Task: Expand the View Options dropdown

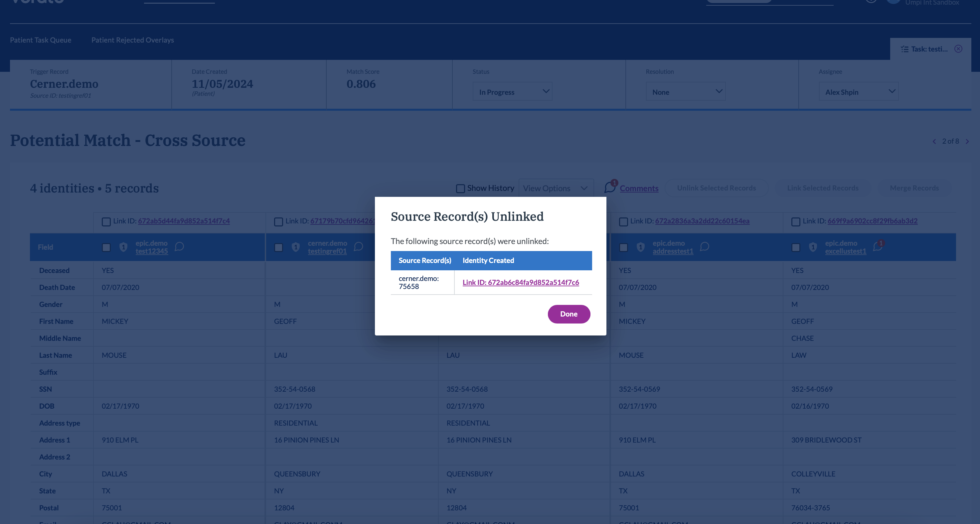Action: 556,188
